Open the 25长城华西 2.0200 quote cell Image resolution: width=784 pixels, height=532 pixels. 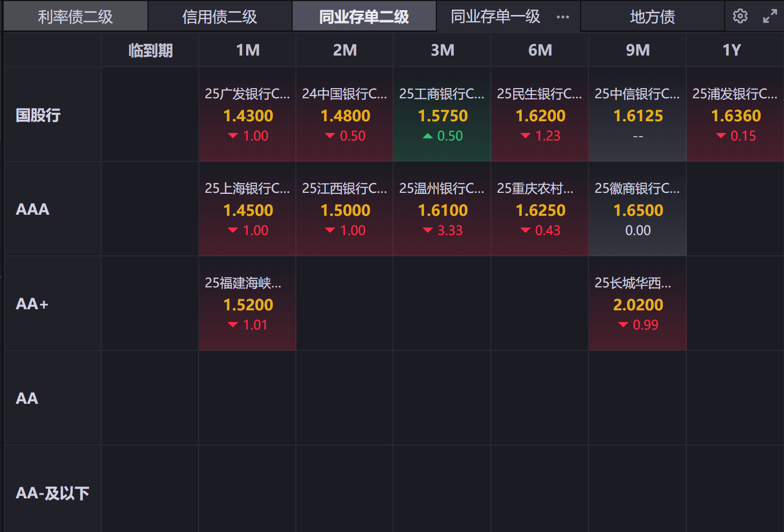(x=638, y=304)
